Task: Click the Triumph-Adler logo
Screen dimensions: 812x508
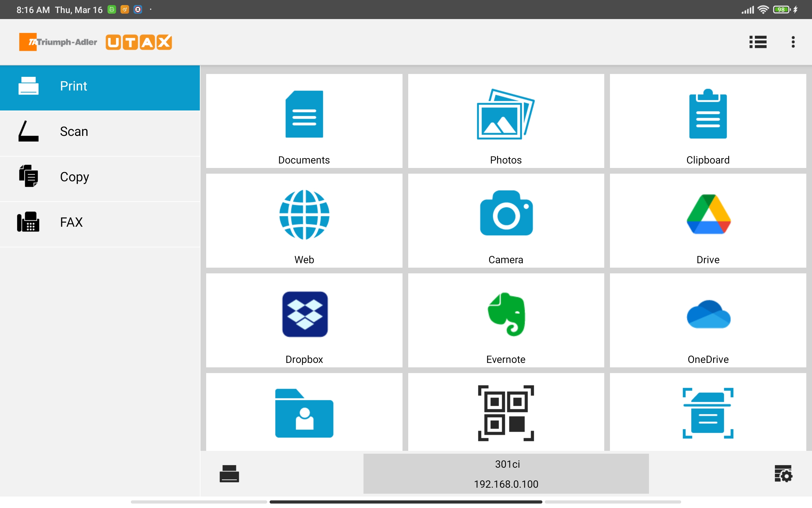Action: point(58,42)
